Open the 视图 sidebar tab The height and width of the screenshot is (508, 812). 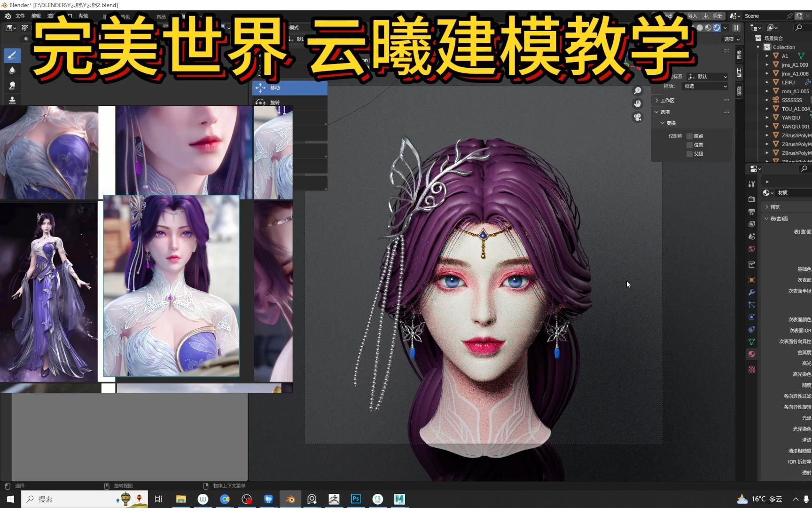click(739, 90)
